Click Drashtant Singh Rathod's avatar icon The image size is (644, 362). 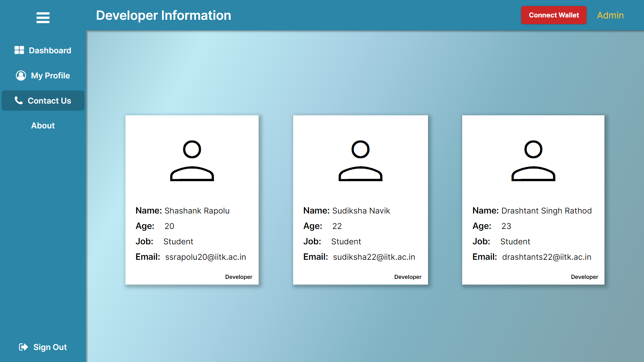533,161
